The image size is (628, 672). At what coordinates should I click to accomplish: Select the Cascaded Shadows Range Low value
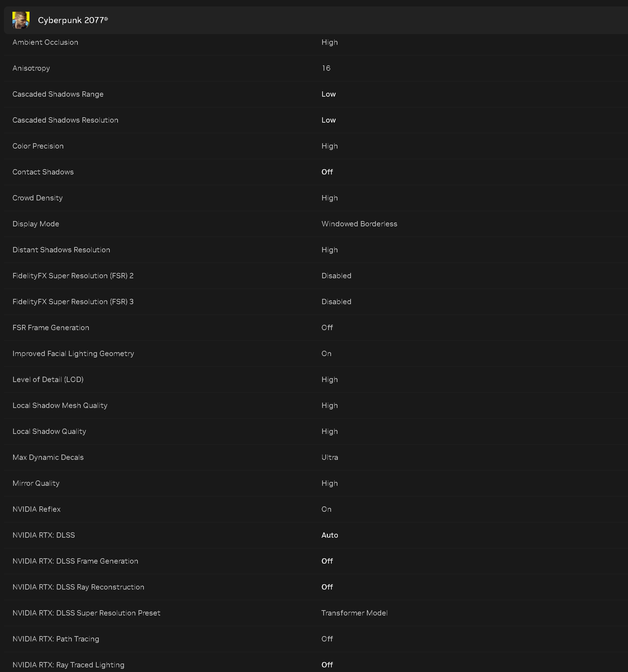328,94
